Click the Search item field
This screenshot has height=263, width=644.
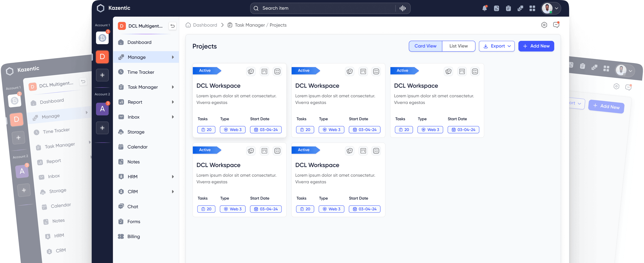pyautogui.click(x=330, y=8)
